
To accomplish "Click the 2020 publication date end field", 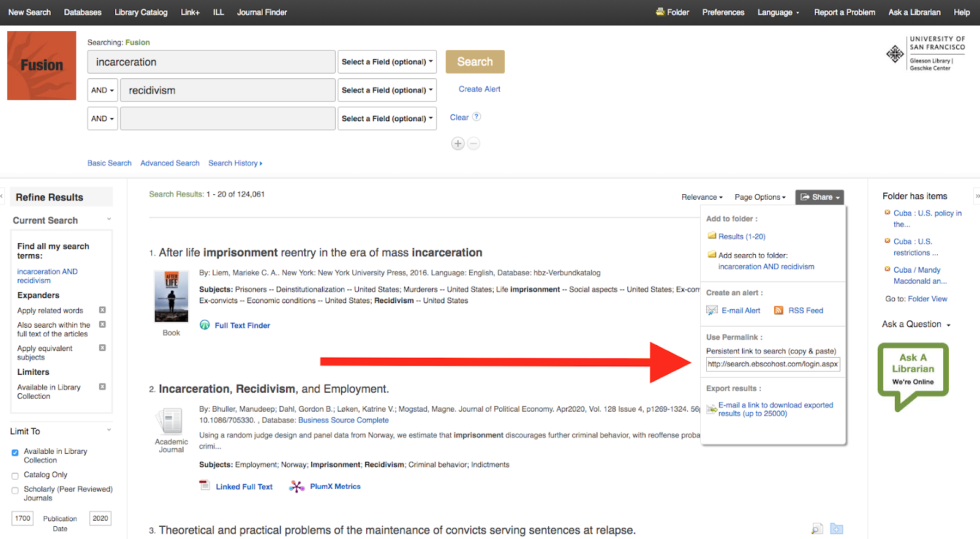I will click(x=100, y=518).
